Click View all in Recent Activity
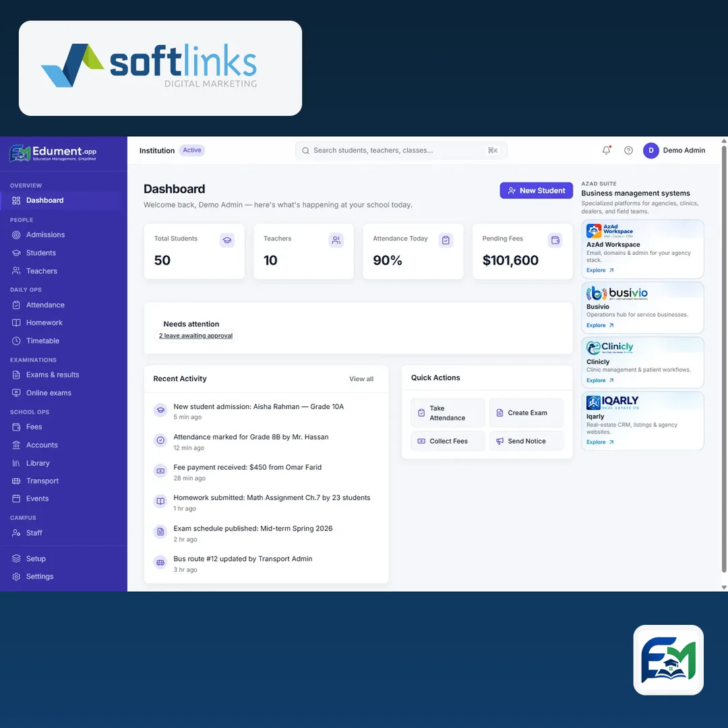 [x=361, y=379]
